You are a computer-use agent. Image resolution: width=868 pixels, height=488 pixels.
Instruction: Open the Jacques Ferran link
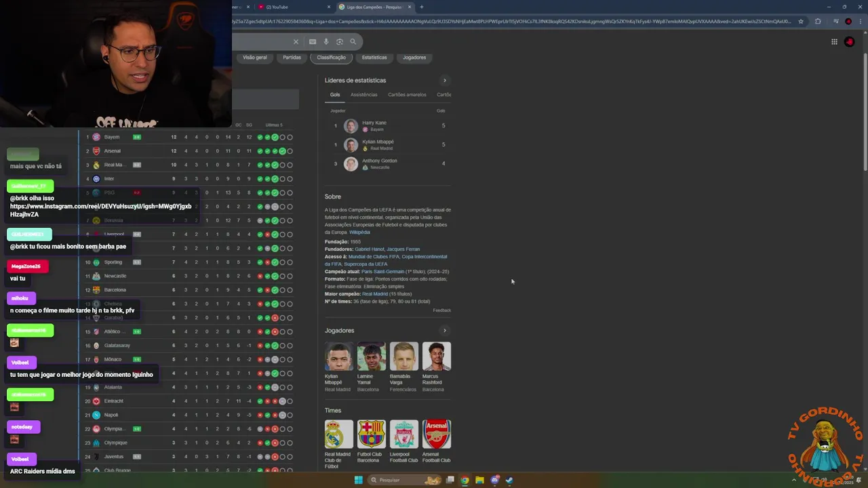(x=403, y=249)
